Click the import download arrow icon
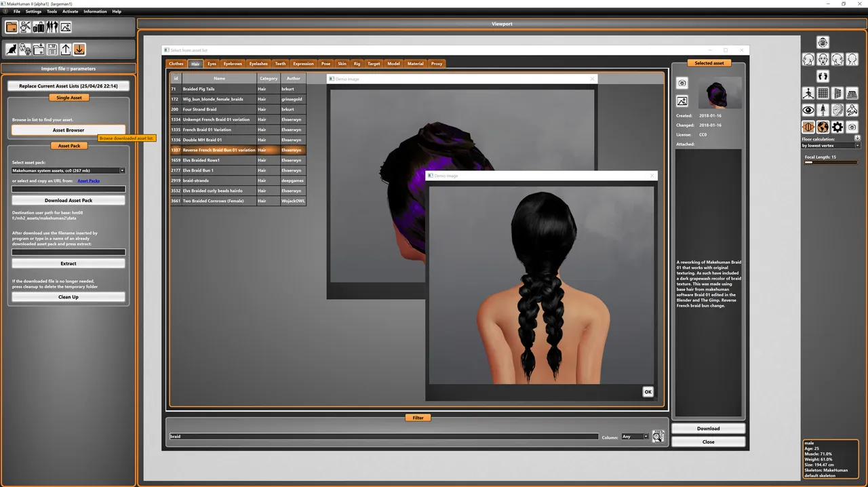 79,50
